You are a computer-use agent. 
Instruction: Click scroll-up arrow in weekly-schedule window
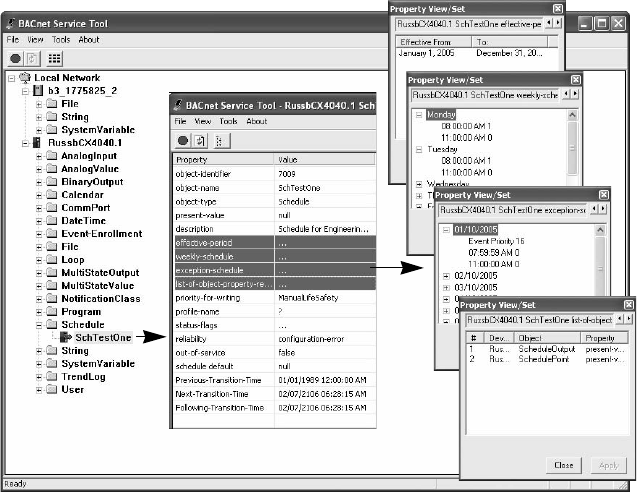(572, 115)
